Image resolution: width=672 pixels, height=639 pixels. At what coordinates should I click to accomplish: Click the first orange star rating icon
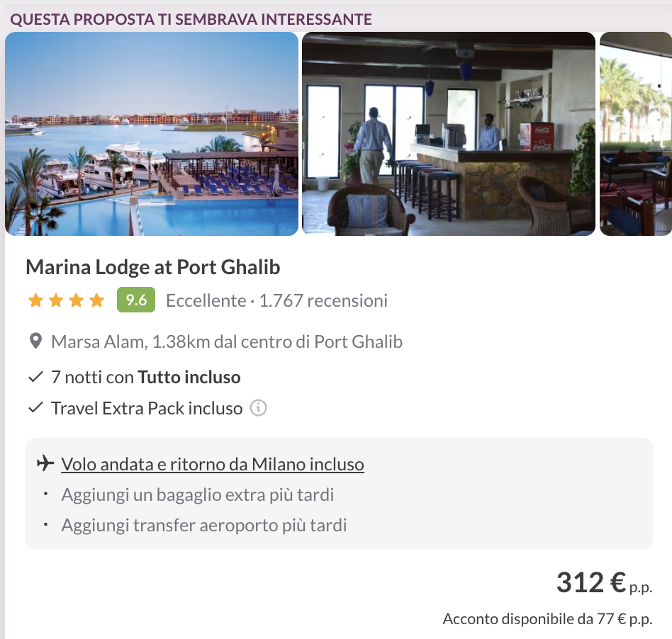[35, 300]
